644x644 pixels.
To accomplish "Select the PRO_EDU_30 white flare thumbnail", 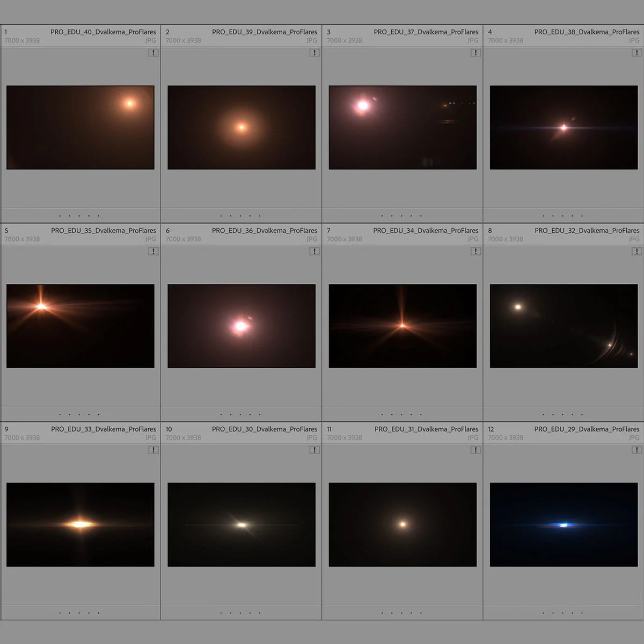I will pos(241,525).
